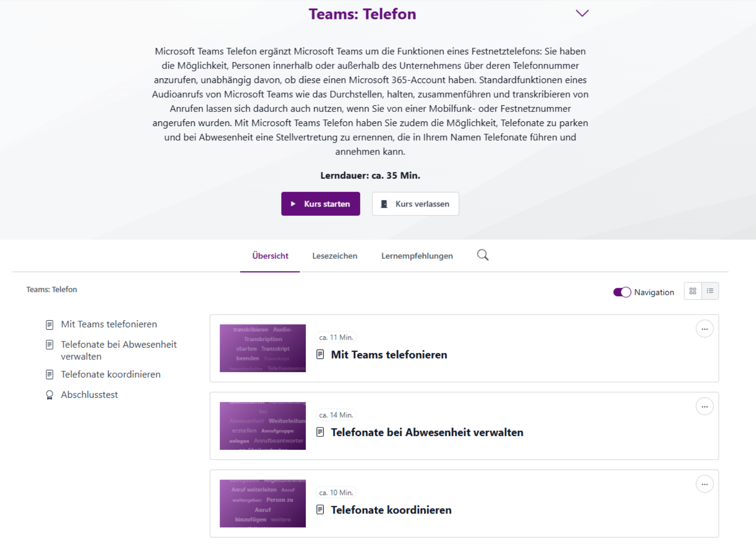
Task: Open the Übersicht tab
Action: coord(270,256)
